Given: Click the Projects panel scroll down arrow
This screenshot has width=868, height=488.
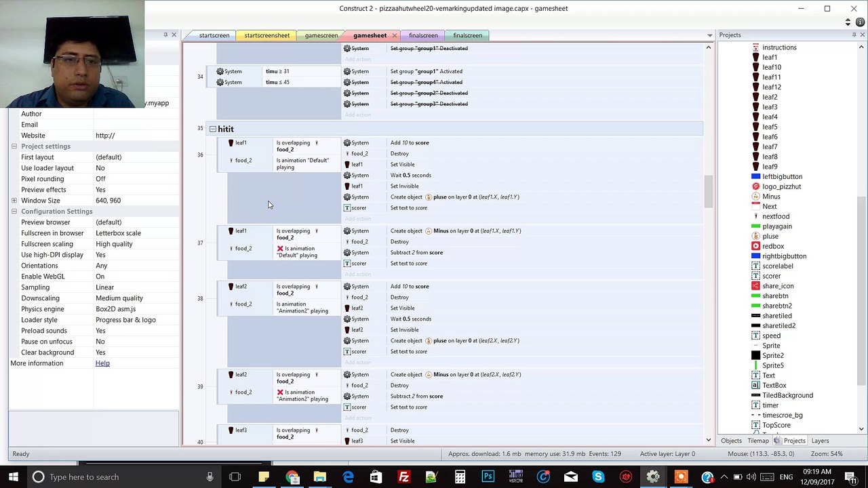Looking at the screenshot, I should click(x=862, y=428).
